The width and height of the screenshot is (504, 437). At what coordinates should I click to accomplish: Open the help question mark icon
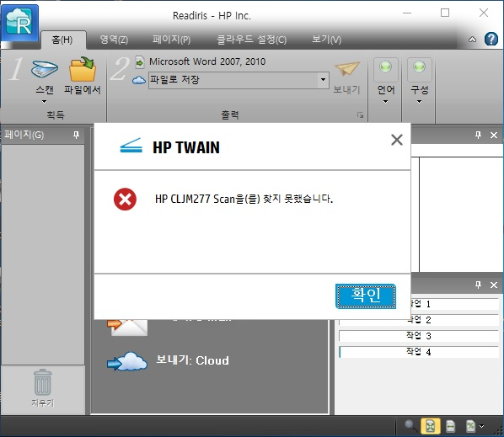[x=491, y=40]
